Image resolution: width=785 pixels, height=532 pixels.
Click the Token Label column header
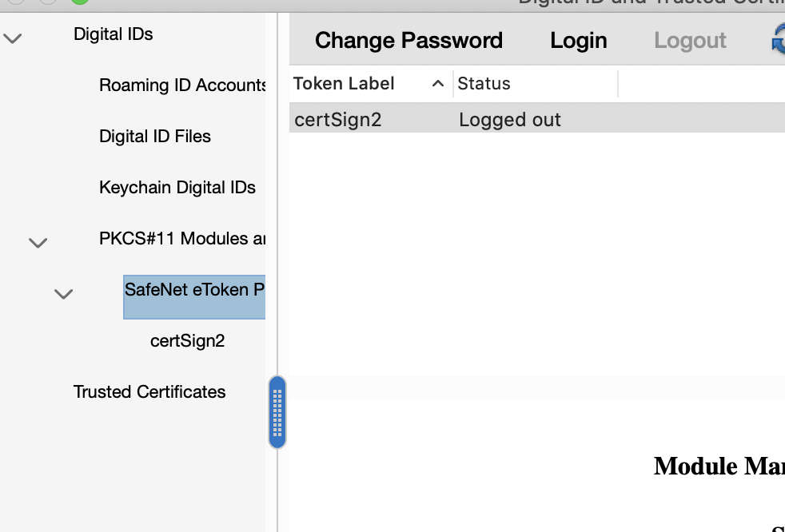click(344, 83)
